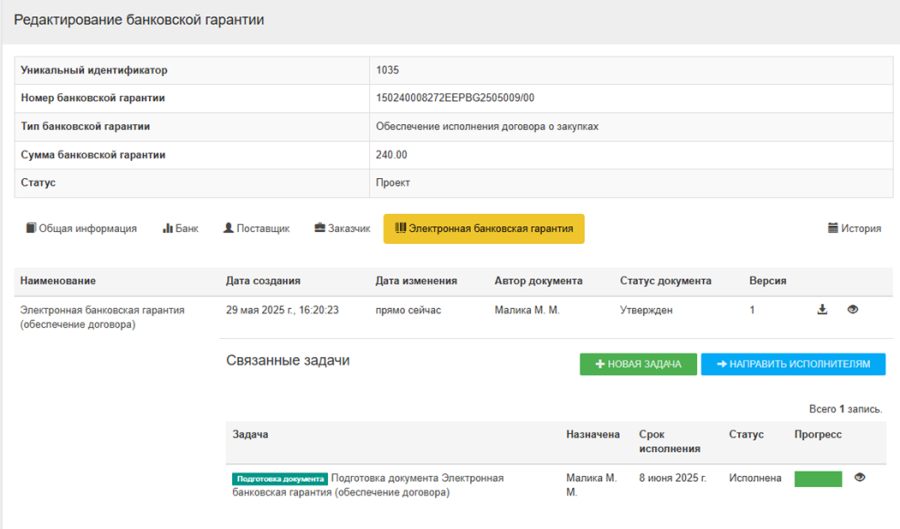
Task: Open task details via the eye icon
Action: (860, 478)
